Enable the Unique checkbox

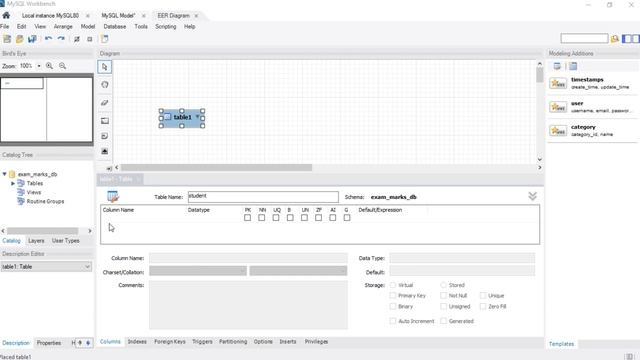point(483,296)
